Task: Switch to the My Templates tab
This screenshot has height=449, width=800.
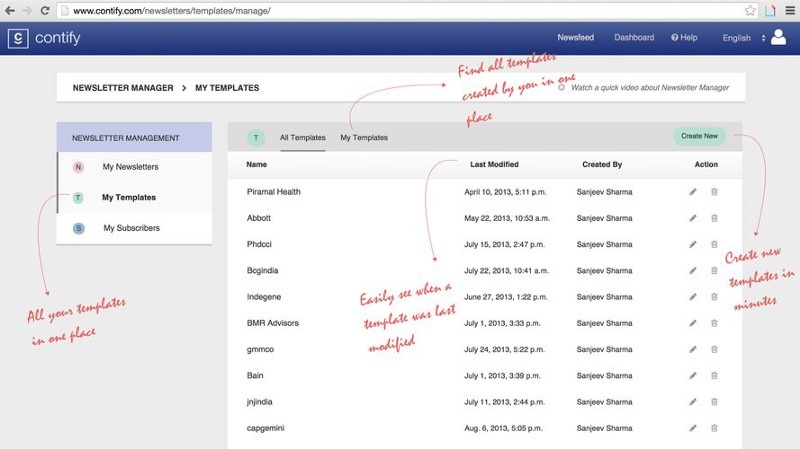Action: (x=364, y=138)
